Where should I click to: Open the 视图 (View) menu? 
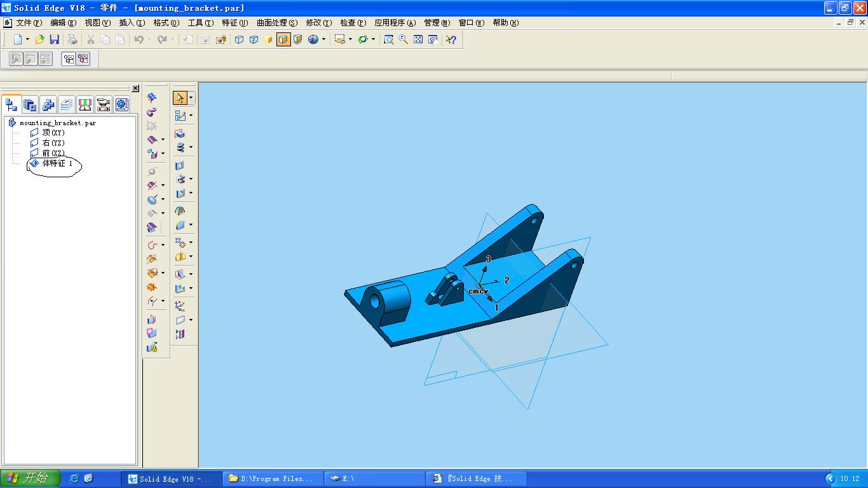(97, 23)
